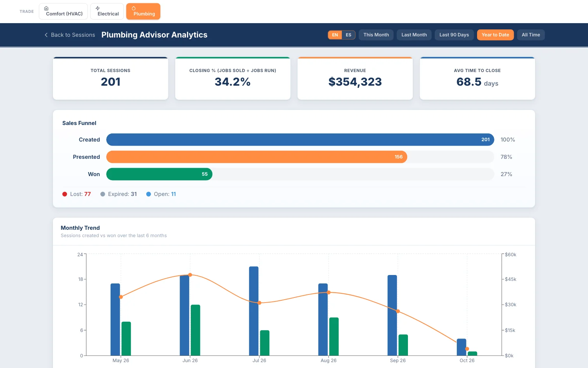Viewport: 588px width, 368px height.
Task: Click the 27% funnel percentage
Action: (506, 174)
